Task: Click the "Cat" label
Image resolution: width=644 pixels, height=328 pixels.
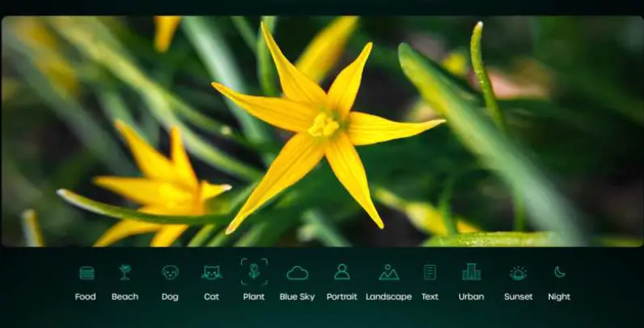Action: point(211,296)
